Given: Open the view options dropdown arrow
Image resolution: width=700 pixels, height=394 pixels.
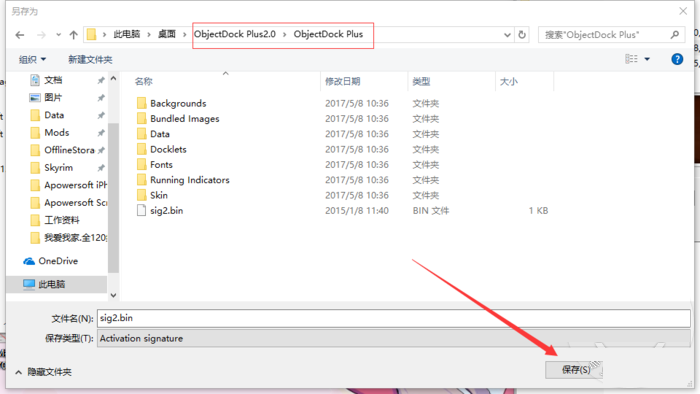Looking at the screenshot, I should 647,59.
